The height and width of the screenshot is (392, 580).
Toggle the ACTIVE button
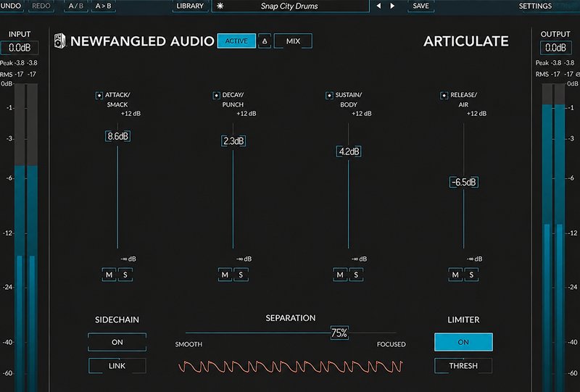coord(236,41)
